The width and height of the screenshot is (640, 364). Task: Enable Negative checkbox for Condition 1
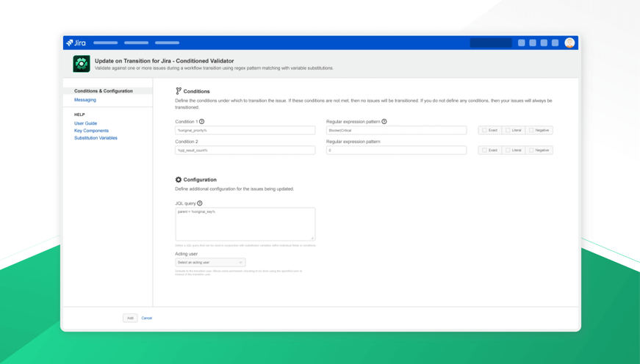point(531,131)
